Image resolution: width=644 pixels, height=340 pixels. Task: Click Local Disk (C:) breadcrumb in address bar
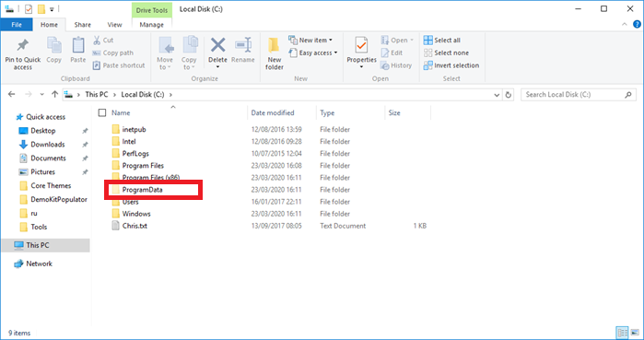click(x=143, y=94)
